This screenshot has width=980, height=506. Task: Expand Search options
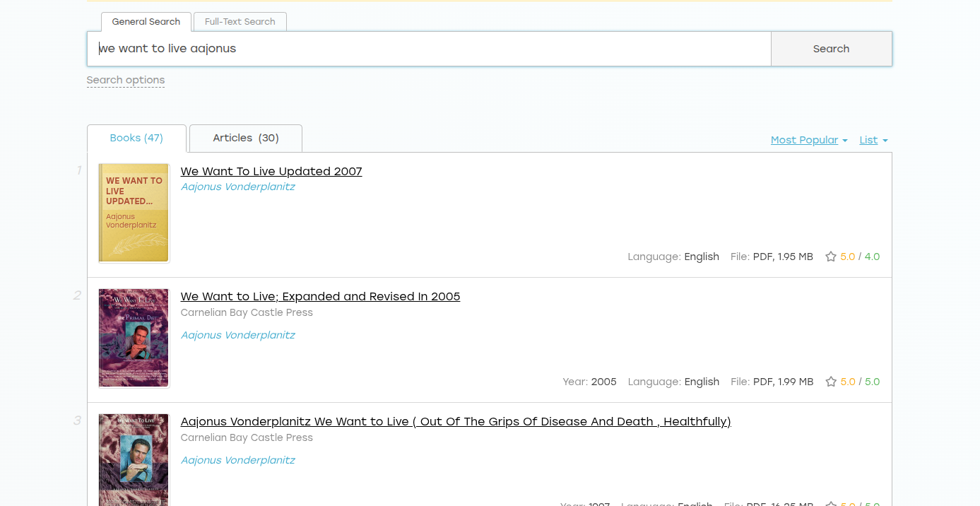(126, 80)
